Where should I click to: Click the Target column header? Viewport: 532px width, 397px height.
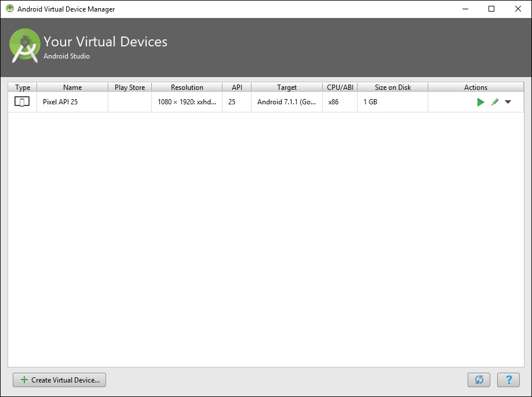287,87
